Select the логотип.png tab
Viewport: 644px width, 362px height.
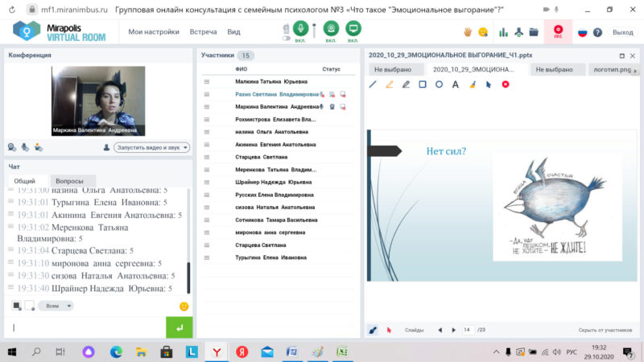pos(612,69)
